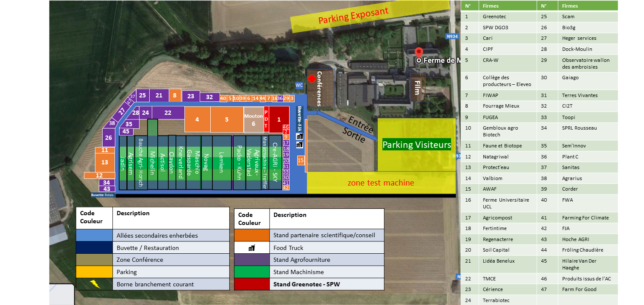The width and height of the screenshot is (644, 305).
Task: Click the Food Truck legend icon
Action: coord(252,248)
